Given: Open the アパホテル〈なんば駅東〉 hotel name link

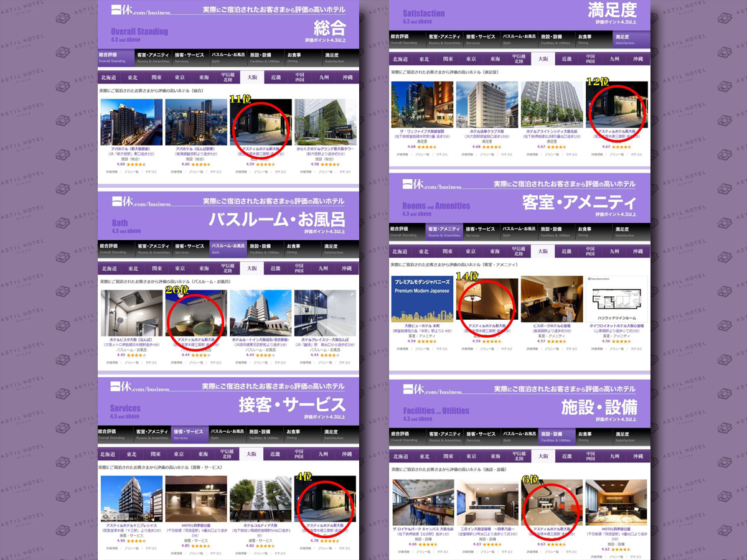Looking at the screenshot, I should tap(196, 150).
